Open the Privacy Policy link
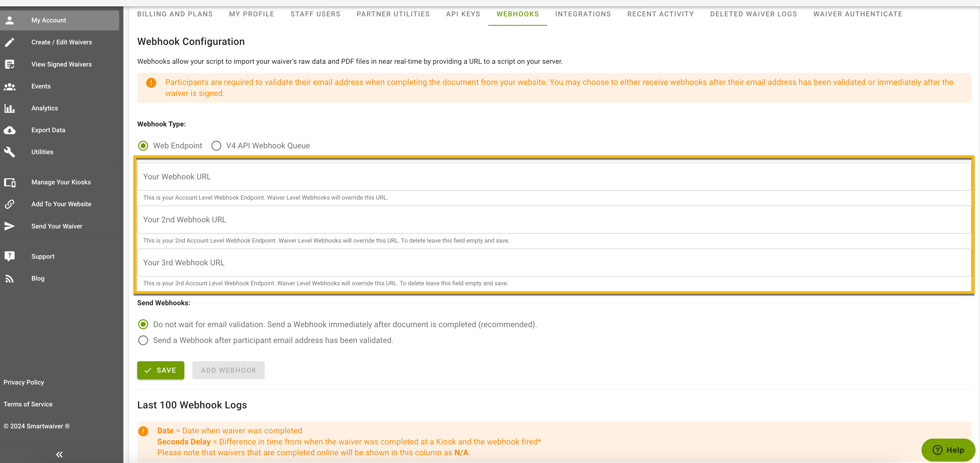 (24, 382)
